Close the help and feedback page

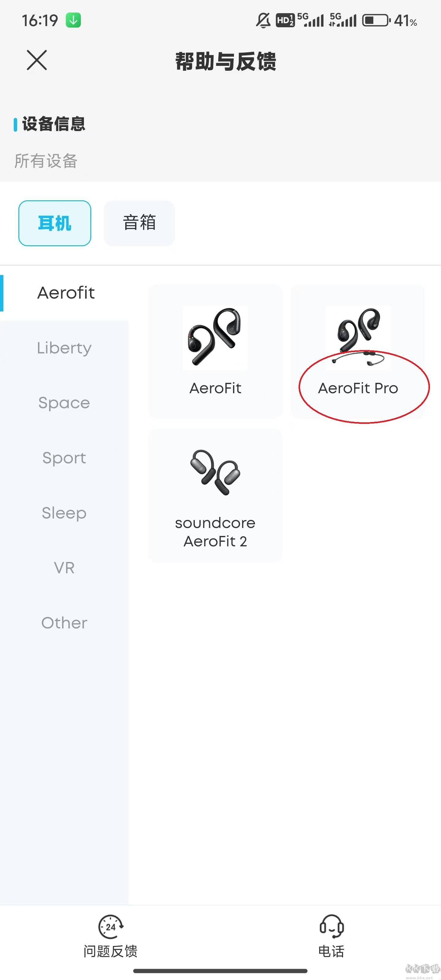37,60
